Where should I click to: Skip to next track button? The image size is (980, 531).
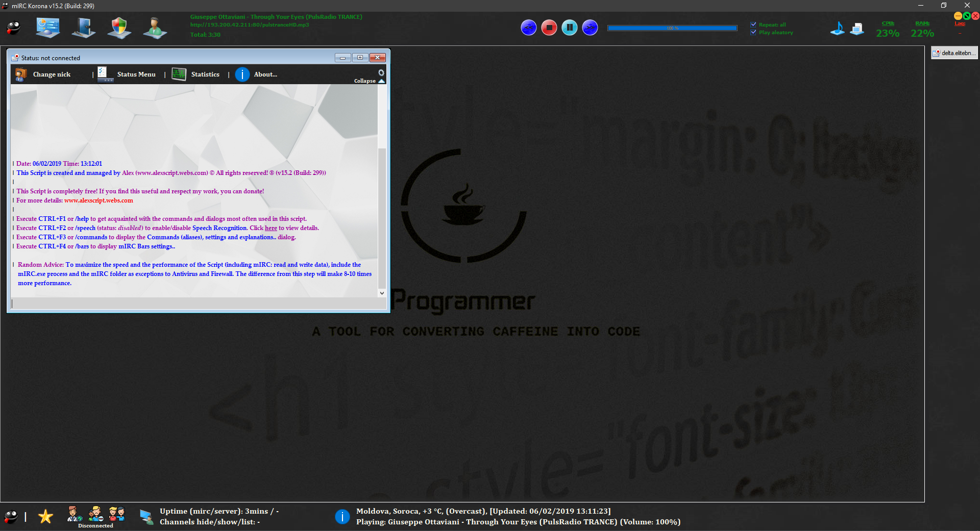(590, 28)
